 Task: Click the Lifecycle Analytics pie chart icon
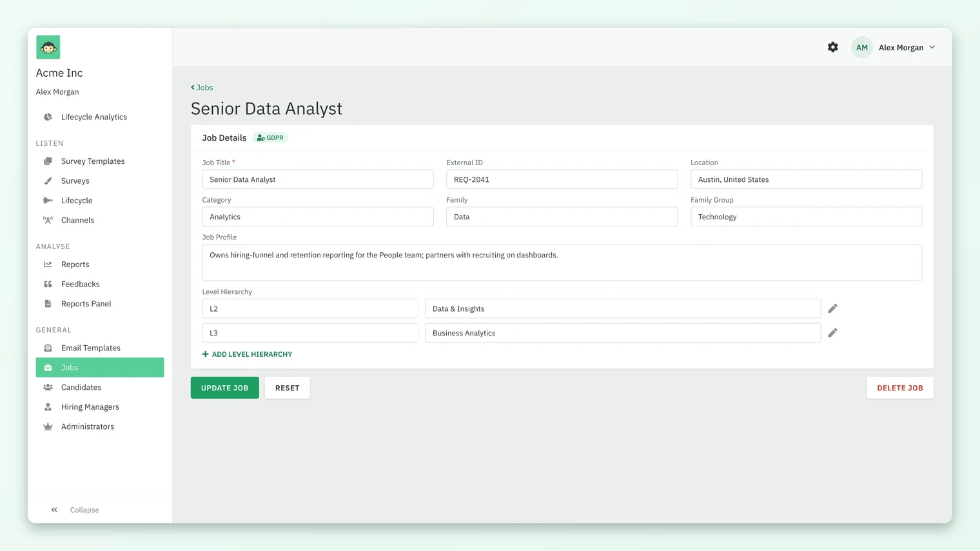coord(48,117)
